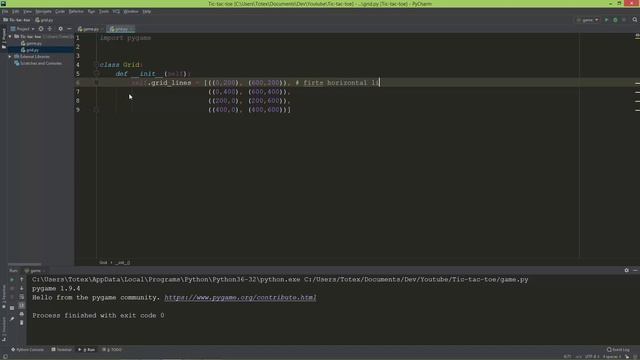Screen dimensions: 640x360
Task: Open the File menu
Action: (x=5, y=11)
